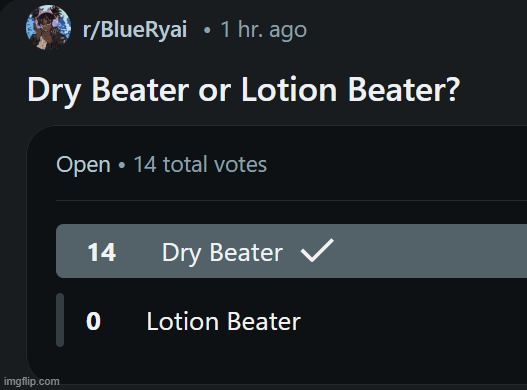Open the r/BlueRyai community avatar
The height and width of the screenshot is (390, 527).
48,27
